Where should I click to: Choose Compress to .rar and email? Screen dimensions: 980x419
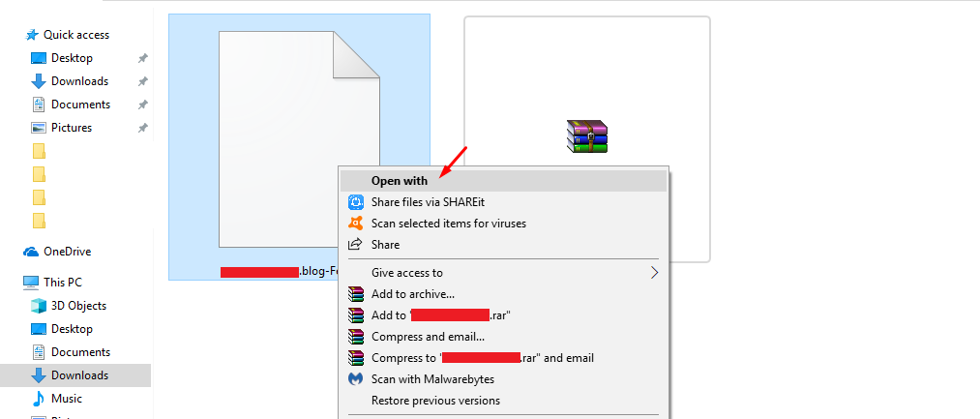[503, 358]
